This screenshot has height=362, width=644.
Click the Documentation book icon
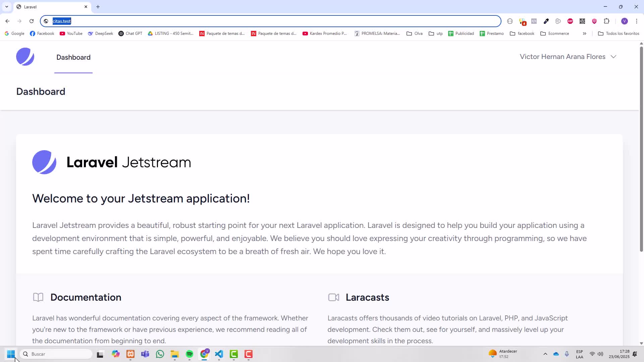coord(38,297)
